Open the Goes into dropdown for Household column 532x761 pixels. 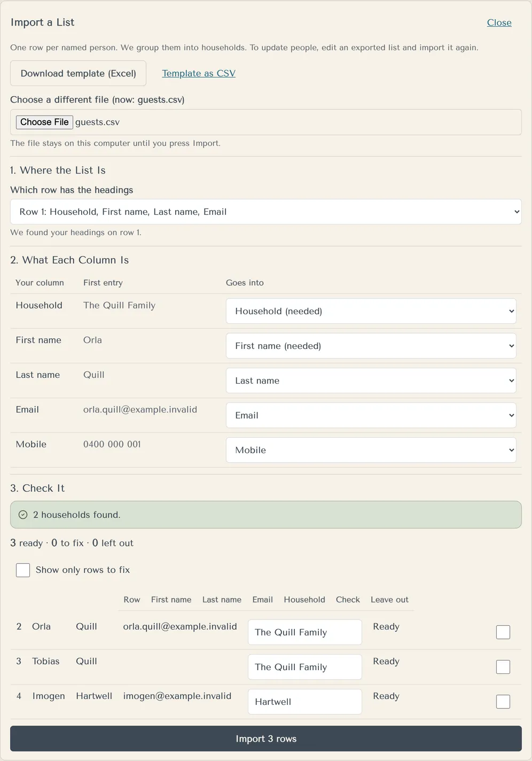coord(371,311)
